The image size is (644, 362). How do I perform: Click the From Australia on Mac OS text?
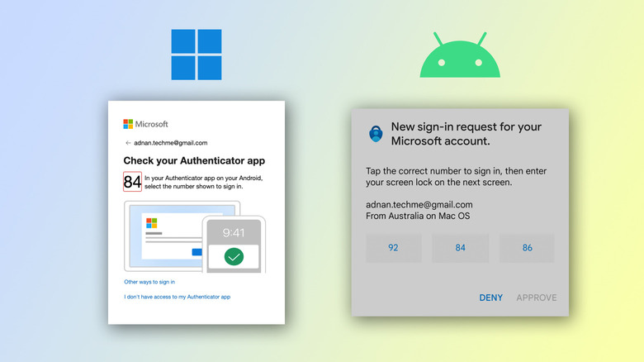(x=418, y=216)
